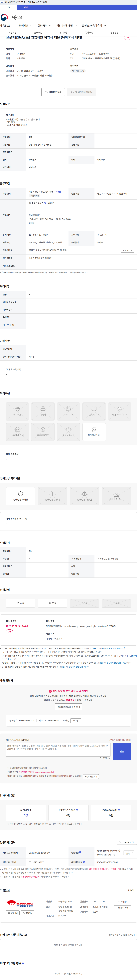Click the 서류 screening step icon

21,603
